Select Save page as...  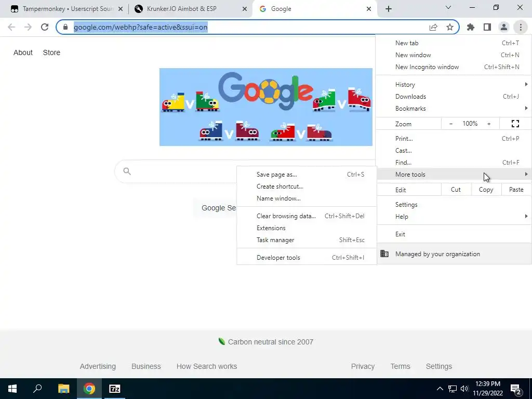[x=307, y=175]
